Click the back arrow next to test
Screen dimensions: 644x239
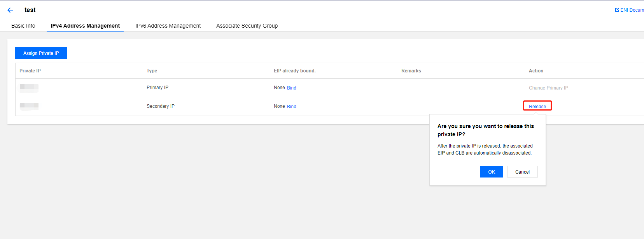tap(10, 10)
